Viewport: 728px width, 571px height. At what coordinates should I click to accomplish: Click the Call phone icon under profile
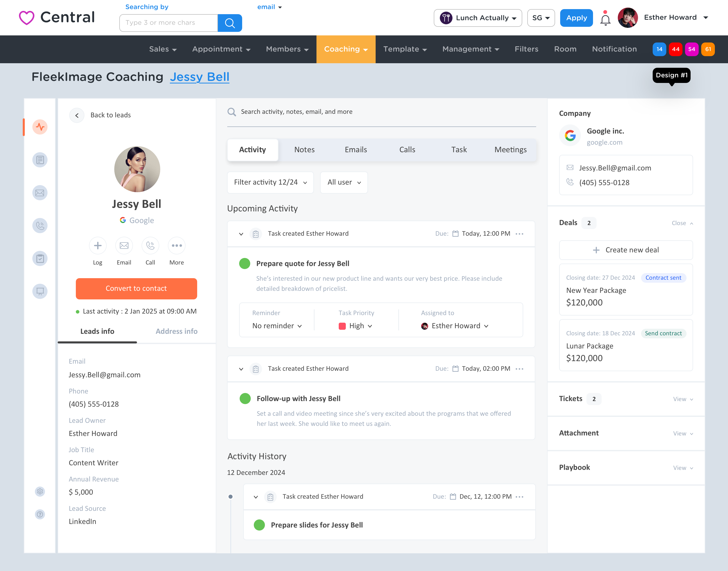[x=150, y=246]
